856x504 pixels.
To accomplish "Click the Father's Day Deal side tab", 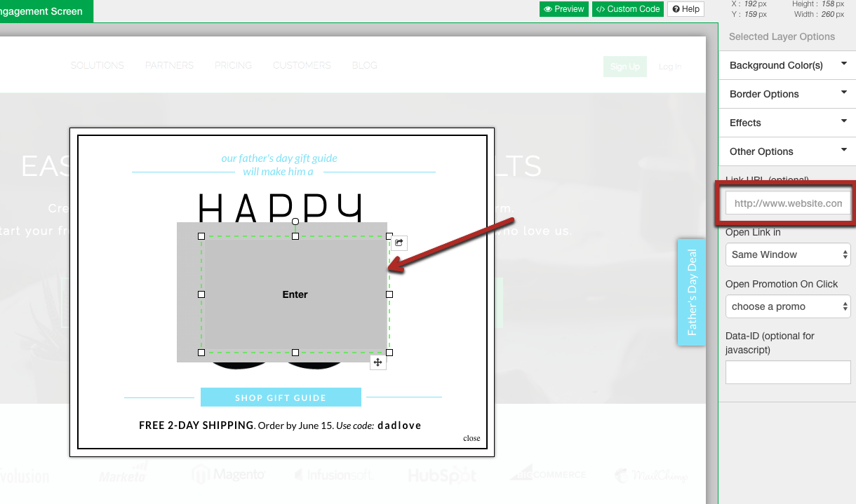I will coord(691,292).
